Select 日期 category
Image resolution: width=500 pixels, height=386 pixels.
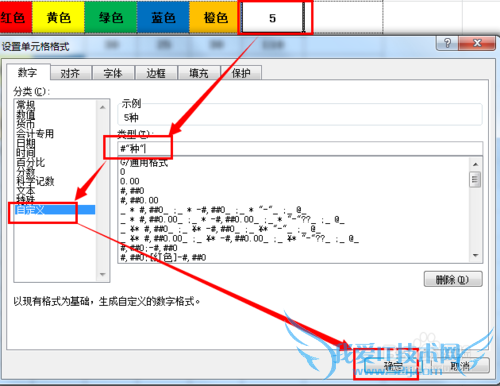pos(26,143)
